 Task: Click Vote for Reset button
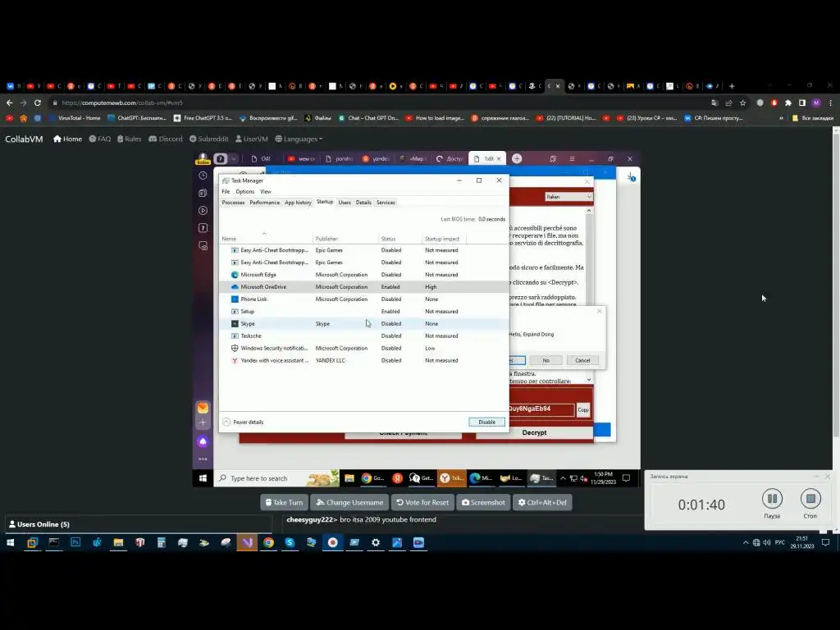tap(422, 503)
